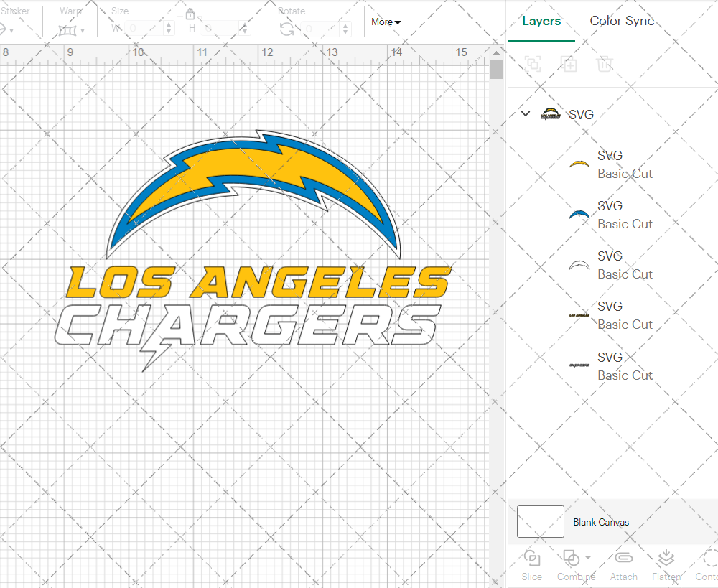Click the Delete layer trash icon
This screenshot has width=718, height=588.
click(x=605, y=64)
